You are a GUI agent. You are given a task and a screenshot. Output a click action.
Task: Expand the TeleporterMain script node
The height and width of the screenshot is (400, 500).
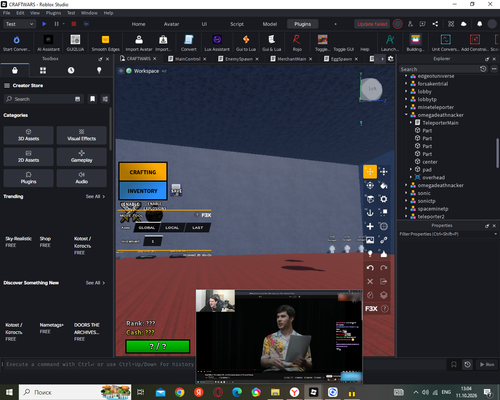(411, 123)
